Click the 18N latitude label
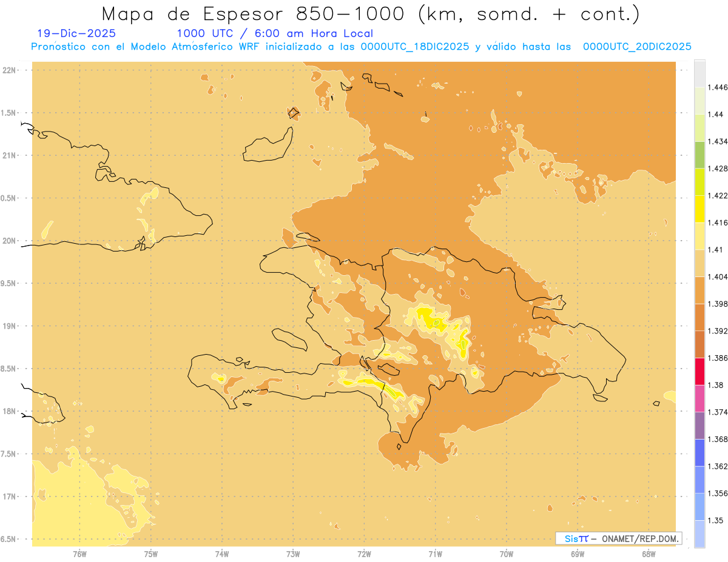Image resolution: width=728 pixels, height=562 pixels. click(10, 412)
